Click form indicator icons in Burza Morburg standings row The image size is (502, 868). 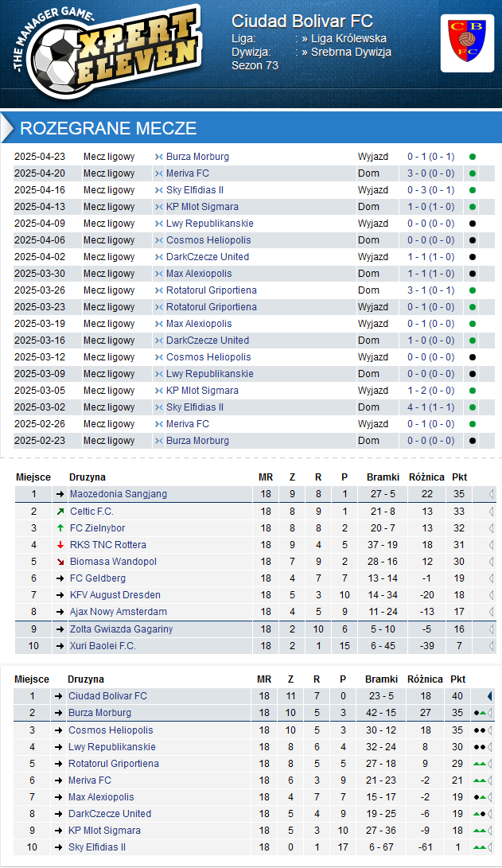tap(480, 714)
